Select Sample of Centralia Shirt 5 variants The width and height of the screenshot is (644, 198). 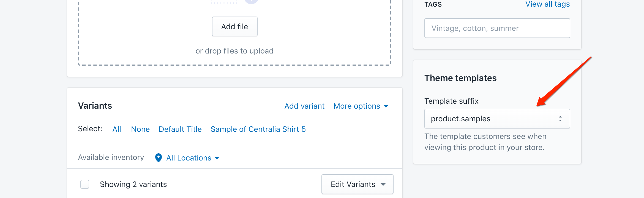[258, 129]
